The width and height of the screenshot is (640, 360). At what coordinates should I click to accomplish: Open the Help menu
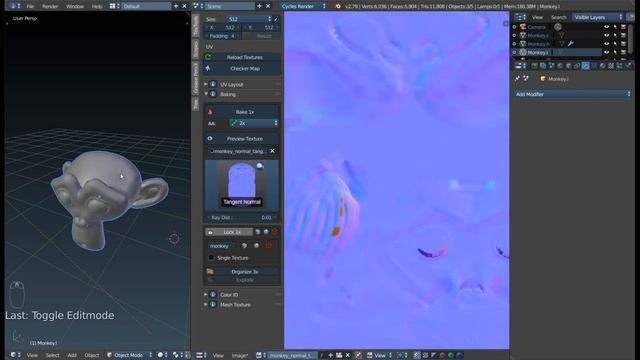pos(97,6)
